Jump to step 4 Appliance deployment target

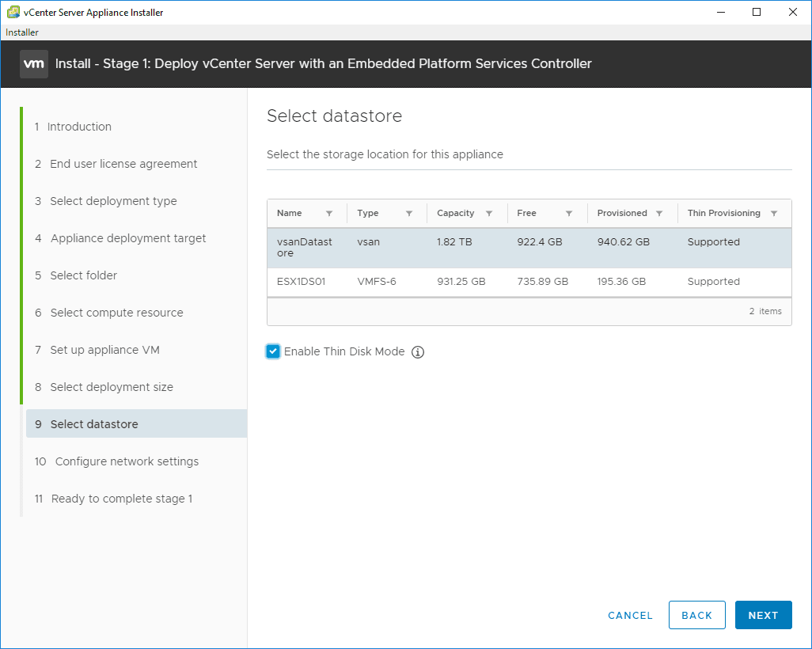pyautogui.click(x=128, y=238)
